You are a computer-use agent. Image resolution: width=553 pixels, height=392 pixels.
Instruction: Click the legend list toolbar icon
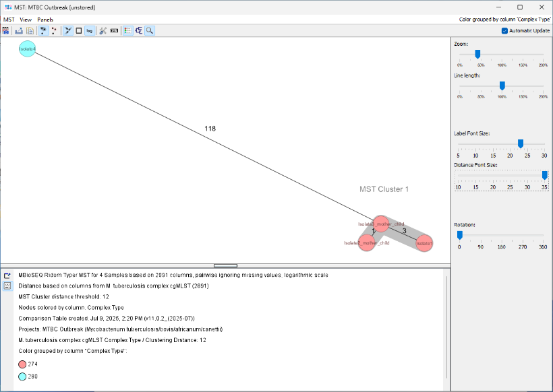[127, 30]
